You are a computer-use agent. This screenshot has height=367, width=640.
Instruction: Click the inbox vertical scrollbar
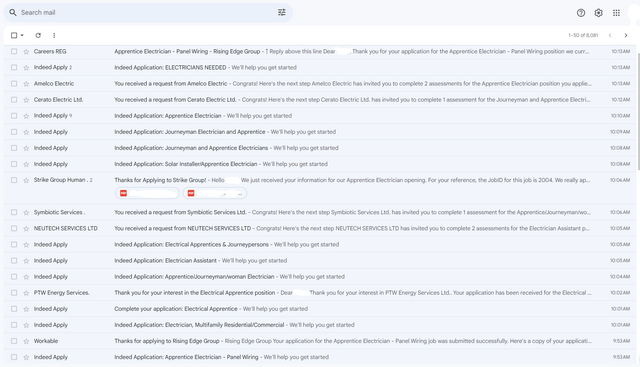(x=638, y=110)
